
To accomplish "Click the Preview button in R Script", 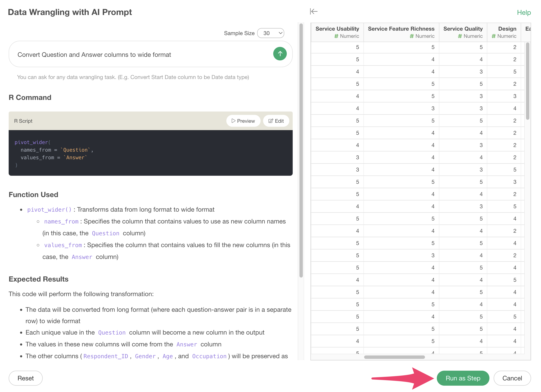I will (x=243, y=121).
